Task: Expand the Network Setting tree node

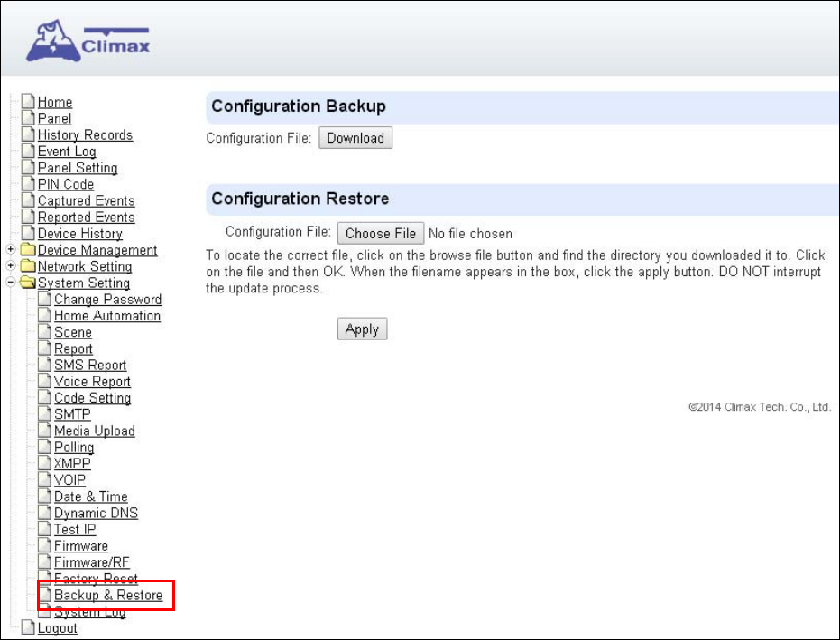Action: (10, 266)
